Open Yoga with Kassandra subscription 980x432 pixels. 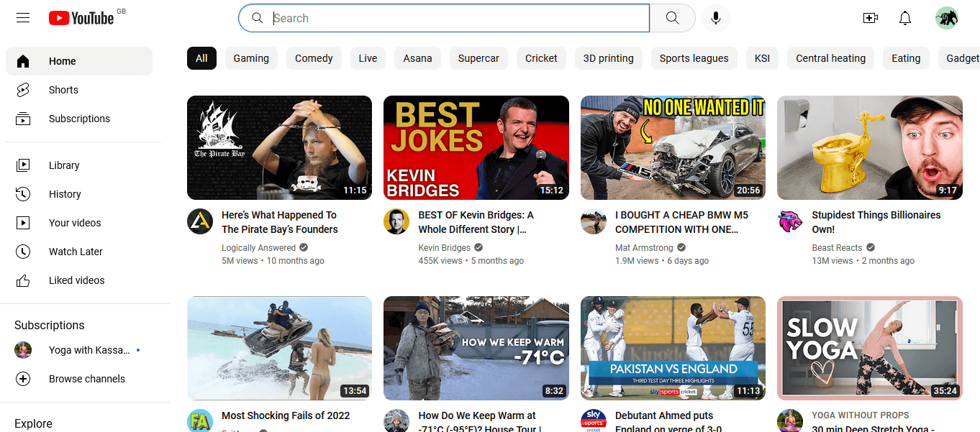[x=89, y=350]
